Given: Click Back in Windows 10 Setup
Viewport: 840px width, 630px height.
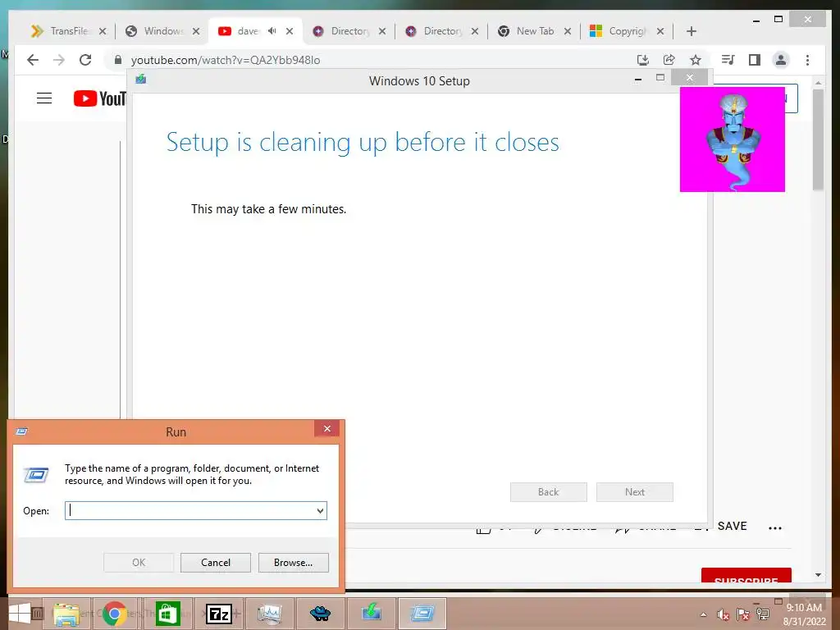Looking at the screenshot, I should pos(549,492).
